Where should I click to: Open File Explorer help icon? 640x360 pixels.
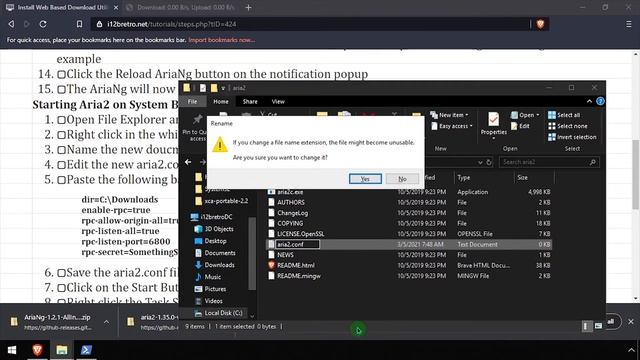point(600,101)
